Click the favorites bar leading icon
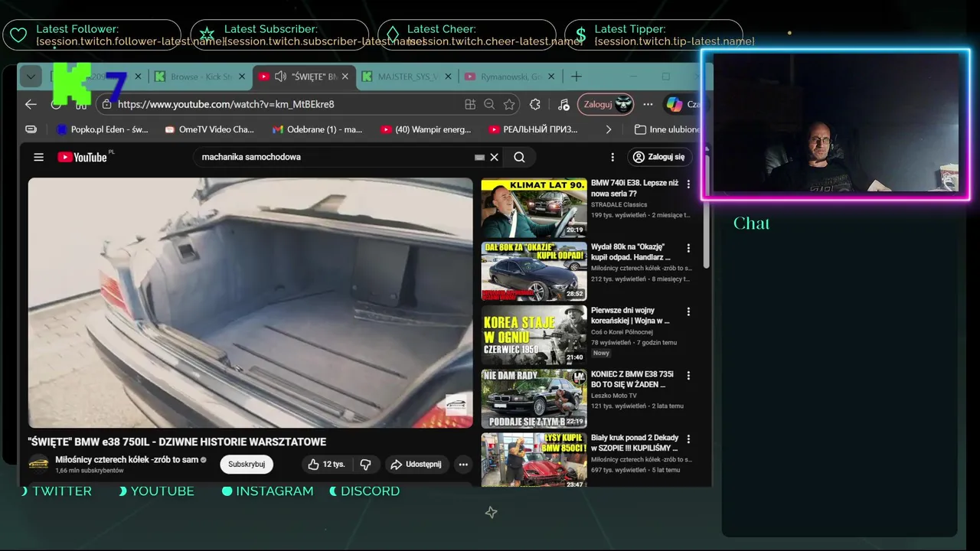 [x=31, y=129]
